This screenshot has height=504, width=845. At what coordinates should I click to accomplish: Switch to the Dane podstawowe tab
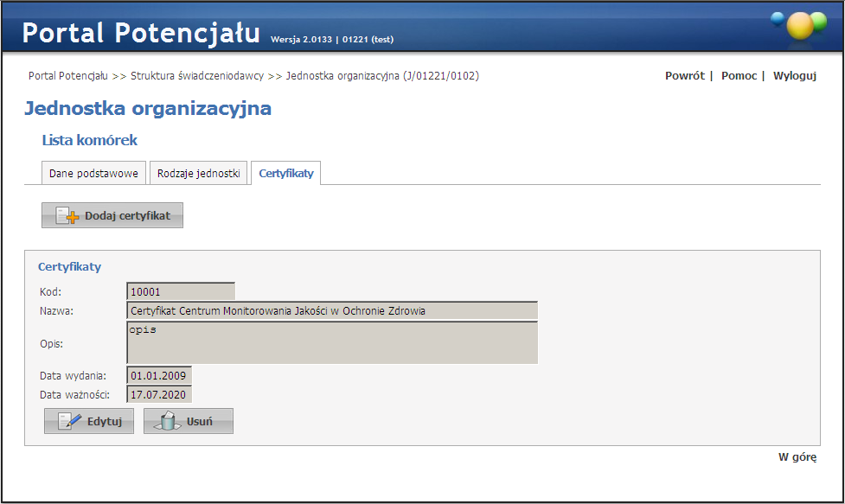93,173
